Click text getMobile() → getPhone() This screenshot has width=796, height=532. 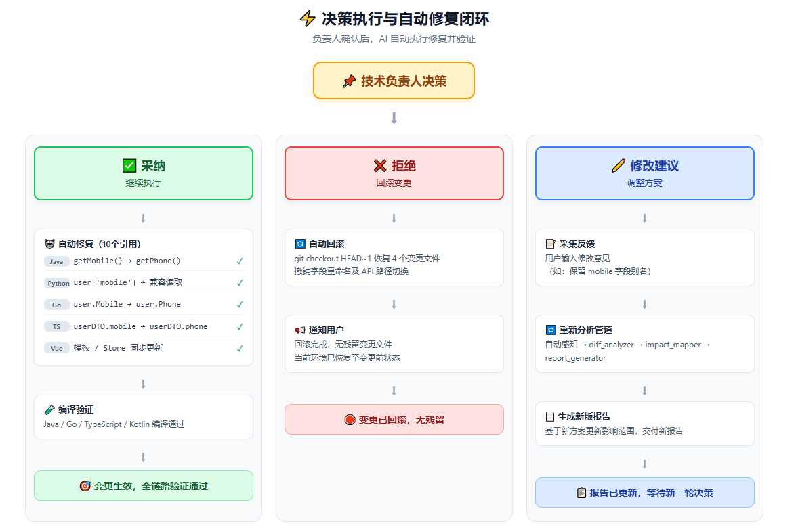click(127, 261)
